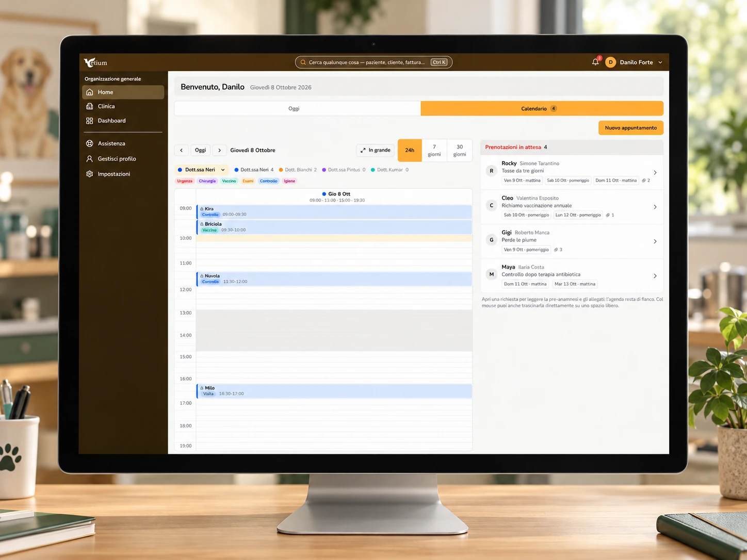Go to next day arrow
The height and width of the screenshot is (560, 747).
219,150
